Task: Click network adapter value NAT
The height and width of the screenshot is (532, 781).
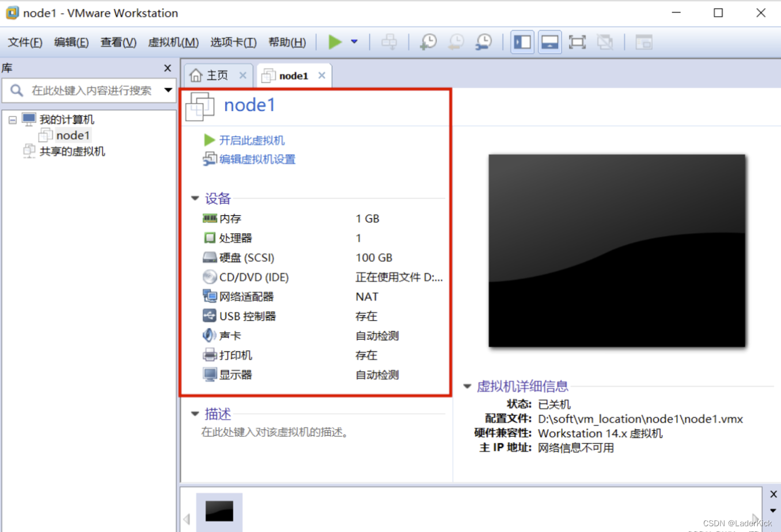Action: (x=367, y=297)
